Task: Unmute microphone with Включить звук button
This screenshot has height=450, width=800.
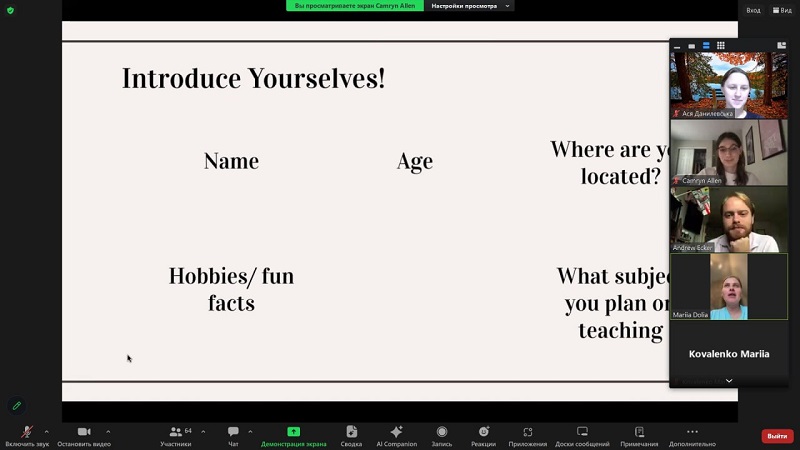Action: click(27, 437)
